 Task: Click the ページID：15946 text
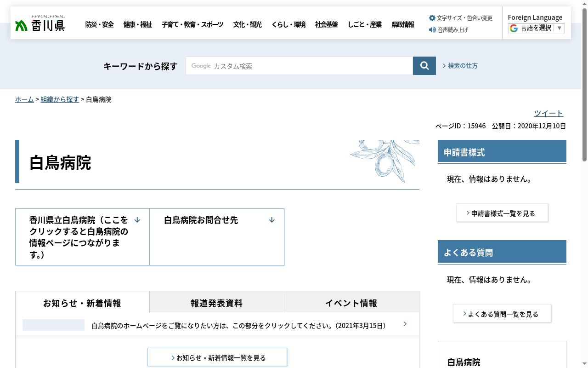pyautogui.click(x=460, y=126)
